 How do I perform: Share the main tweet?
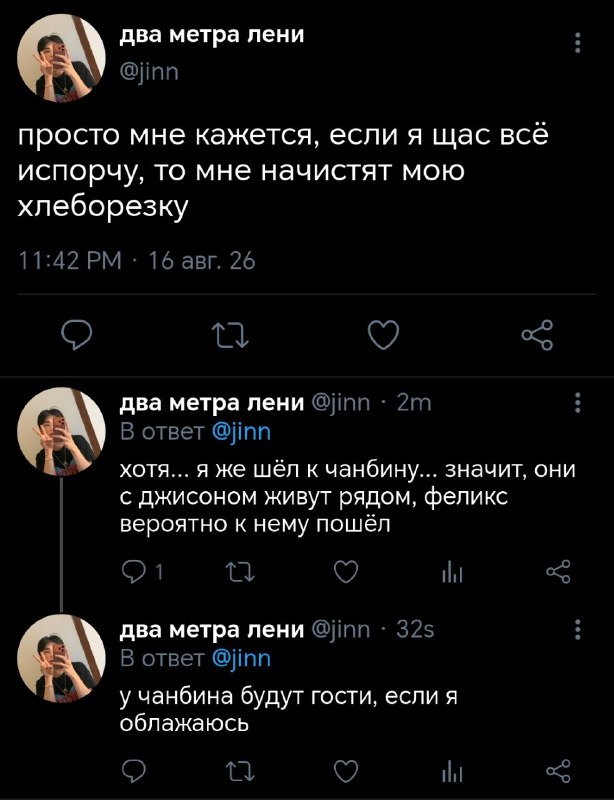537,335
